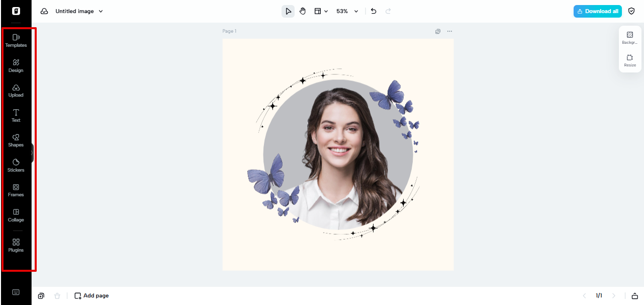This screenshot has height=305, width=644.
Task: Select the Hand tool for panning
Action: click(x=302, y=11)
